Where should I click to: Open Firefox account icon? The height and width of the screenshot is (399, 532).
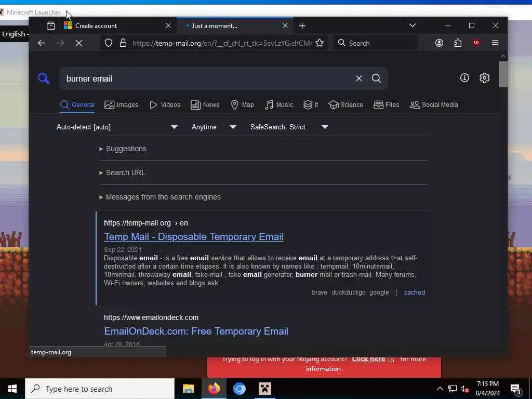[x=439, y=43]
